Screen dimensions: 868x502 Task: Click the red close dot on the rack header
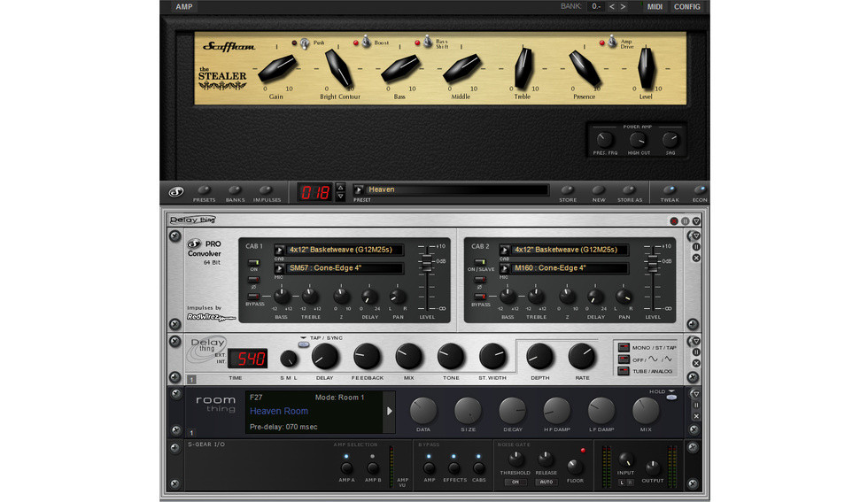tap(674, 220)
